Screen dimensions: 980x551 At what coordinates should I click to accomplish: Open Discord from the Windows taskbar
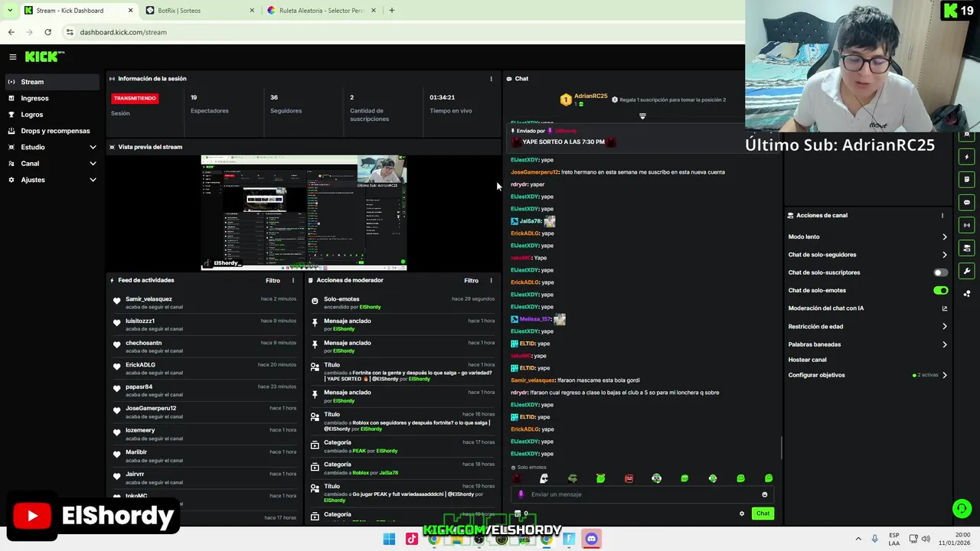click(x=591, y=539)
